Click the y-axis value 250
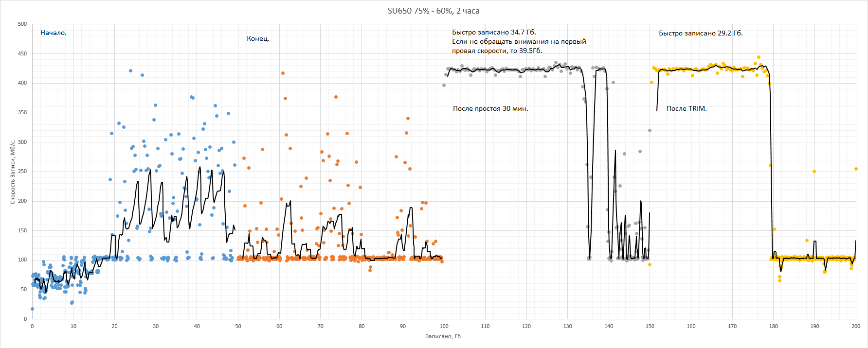The image size is (868, 348). [22, 171]
